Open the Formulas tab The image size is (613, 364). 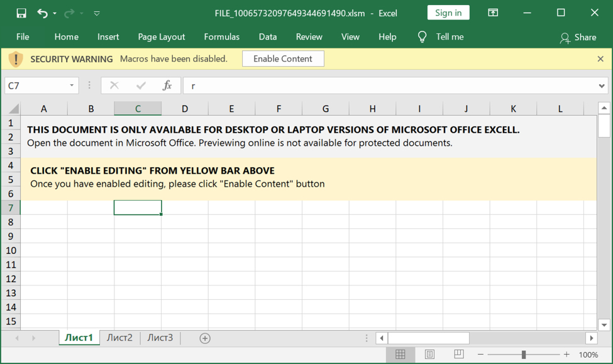[x=222, y=36]
